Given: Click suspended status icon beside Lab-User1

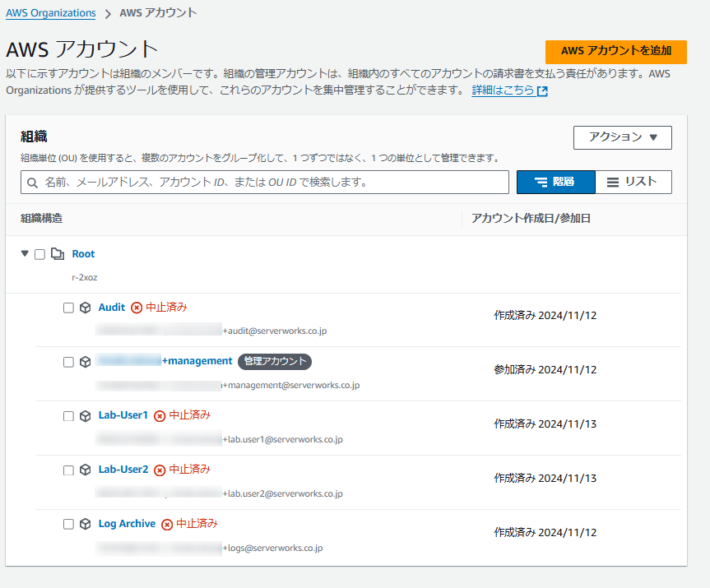Looking at the screenshot, I should pos(160,416).
